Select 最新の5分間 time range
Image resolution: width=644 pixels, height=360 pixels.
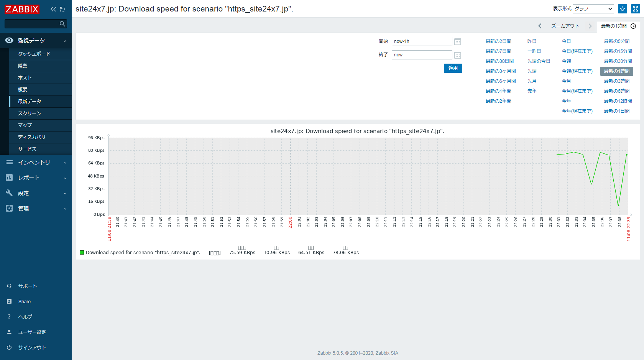(617, 41)
